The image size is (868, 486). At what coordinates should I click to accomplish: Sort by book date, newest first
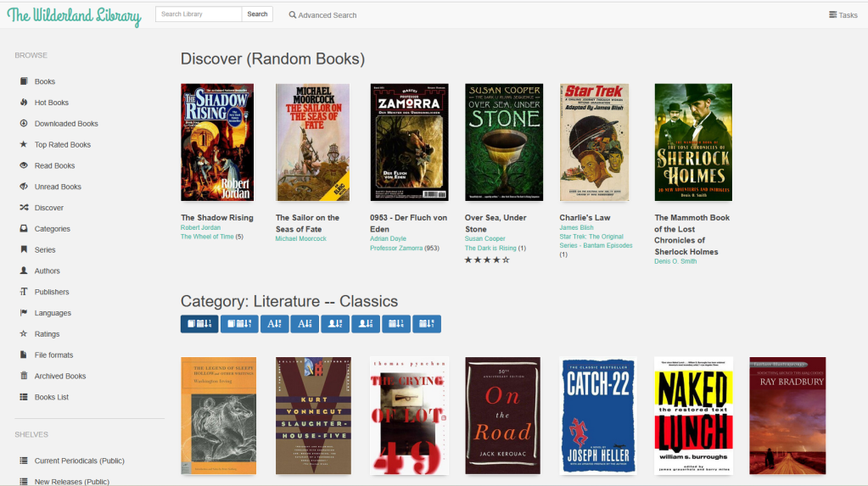coord(199,324)
